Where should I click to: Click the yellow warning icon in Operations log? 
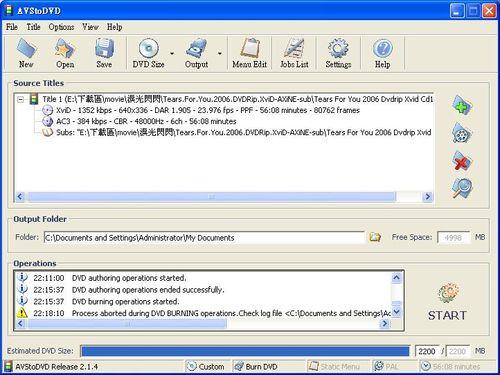(x=22, y=313)
